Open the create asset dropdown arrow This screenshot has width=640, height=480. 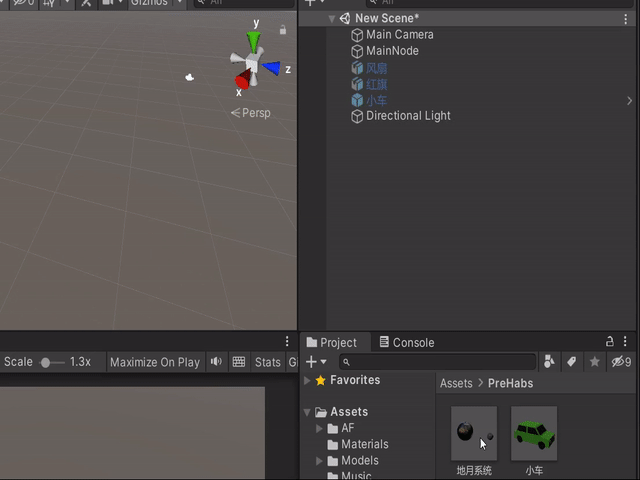[324, 362]
